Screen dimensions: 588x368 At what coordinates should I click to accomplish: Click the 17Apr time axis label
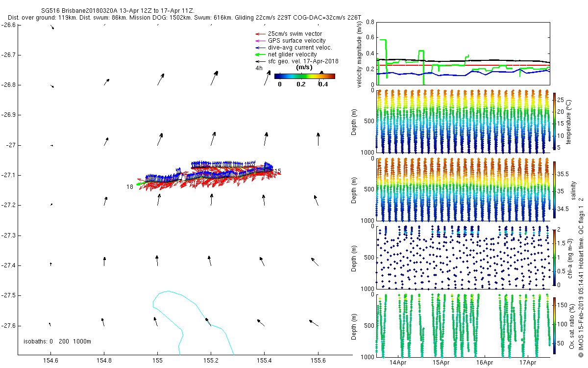tap(528, 363)
